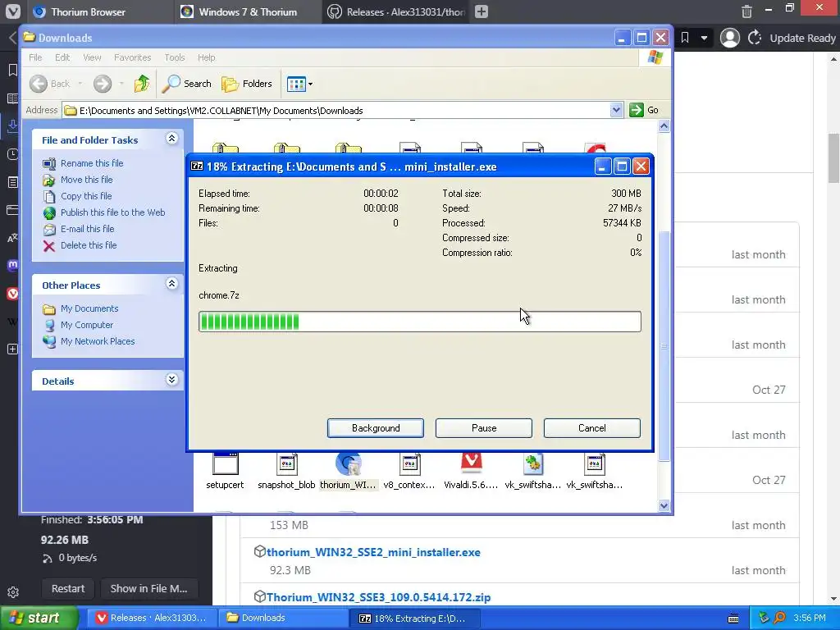Open Vivaldi settings gear icon
This screenshot has height=630, width=840.
(13, 592)
